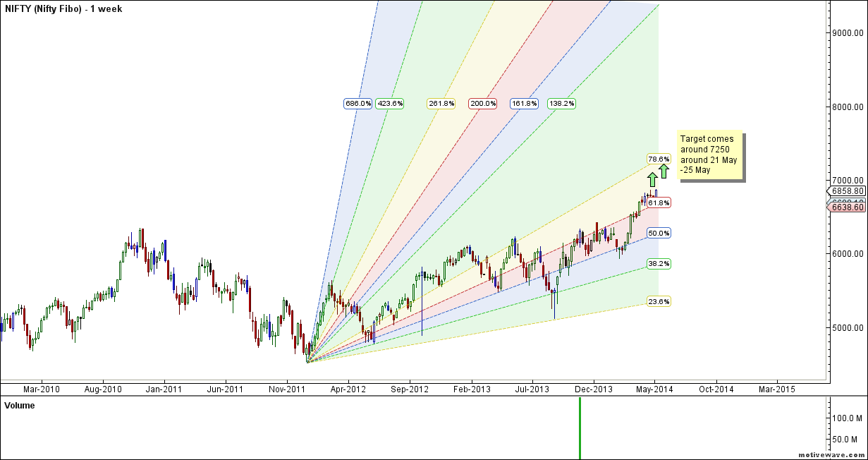Open the yellow 'Target comes around 7250' note

click(x=710, y=155)
